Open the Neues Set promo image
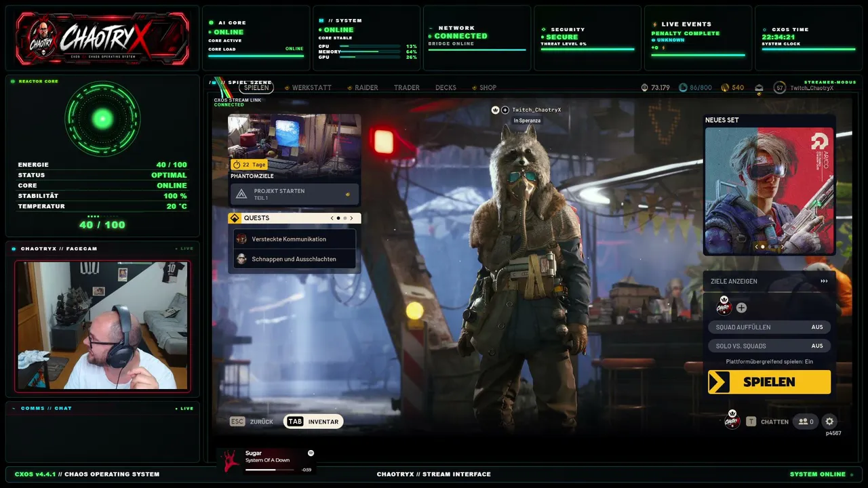Screen dimensions: 868x488 coord(769,190)
